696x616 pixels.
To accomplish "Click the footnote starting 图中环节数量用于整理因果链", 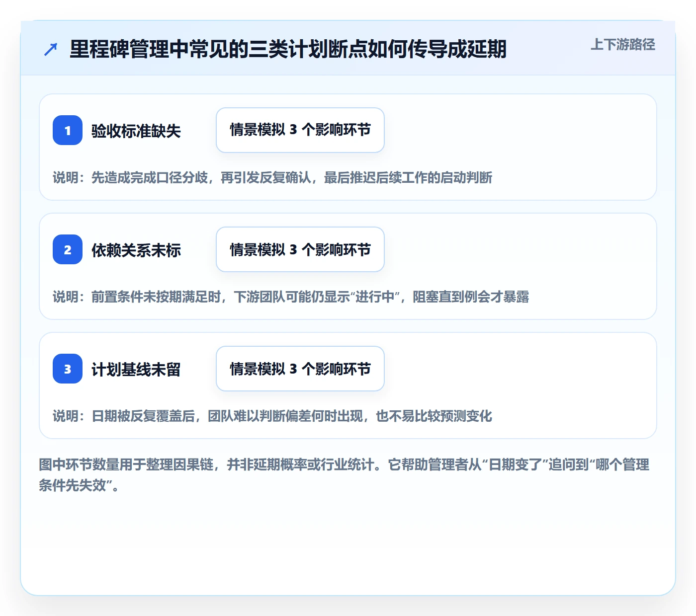I will [x=344, y=475].
